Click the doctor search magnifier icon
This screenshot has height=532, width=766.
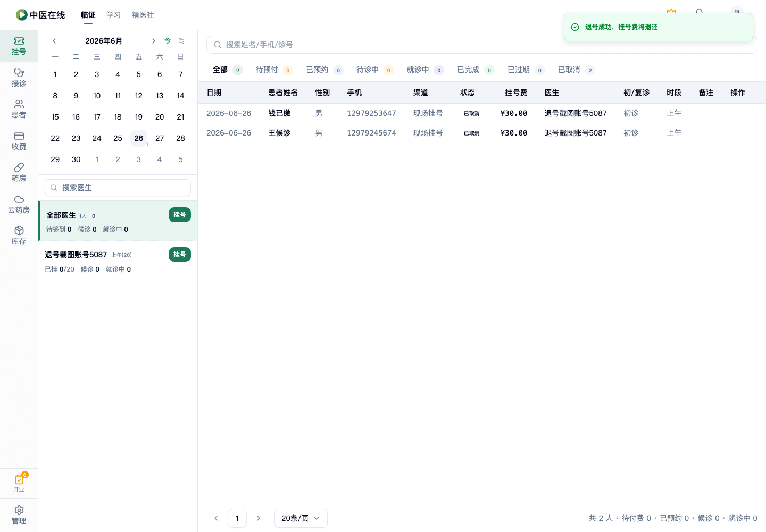(54, 188)
